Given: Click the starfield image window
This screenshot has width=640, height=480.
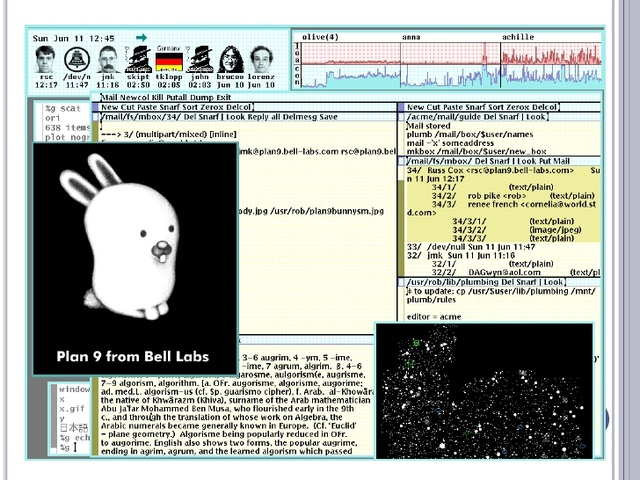Looking at the screenshot, I should (x=484, y=391).
